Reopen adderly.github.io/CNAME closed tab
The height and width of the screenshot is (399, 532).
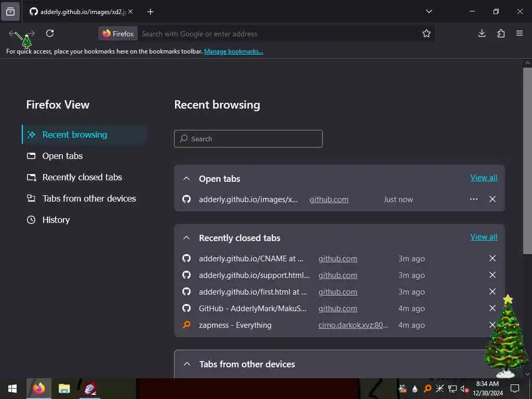[x=251, y=259]
